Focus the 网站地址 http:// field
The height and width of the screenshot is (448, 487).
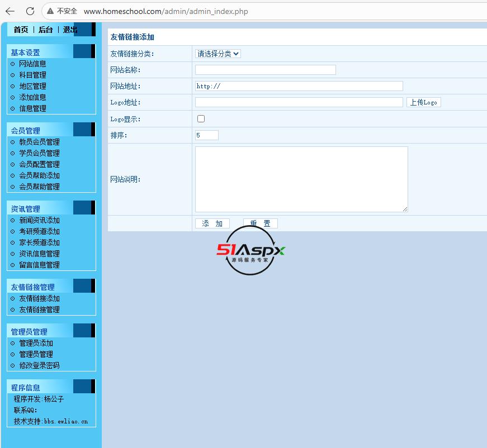(299, 86)
